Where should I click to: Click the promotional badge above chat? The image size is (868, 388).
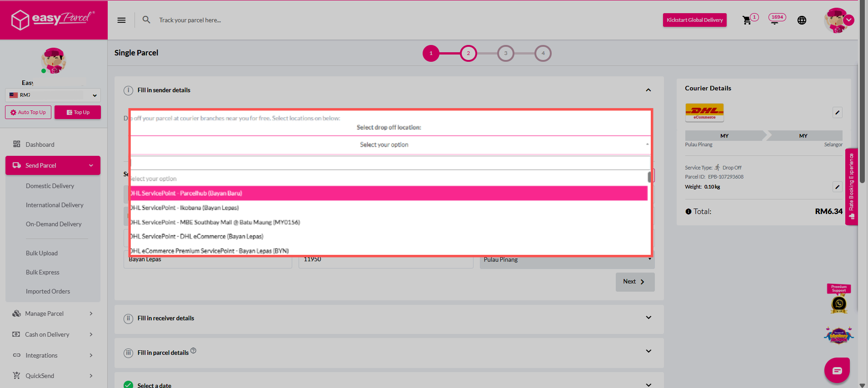coord(839,336)
